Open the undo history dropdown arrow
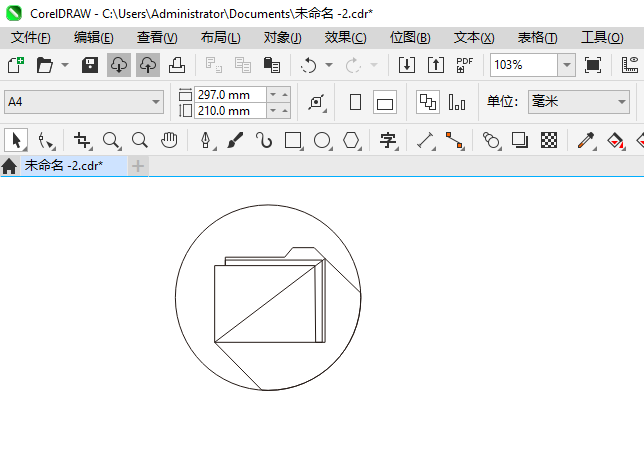The width and height of the screenshot is (644, 464). tap(329, 65)
